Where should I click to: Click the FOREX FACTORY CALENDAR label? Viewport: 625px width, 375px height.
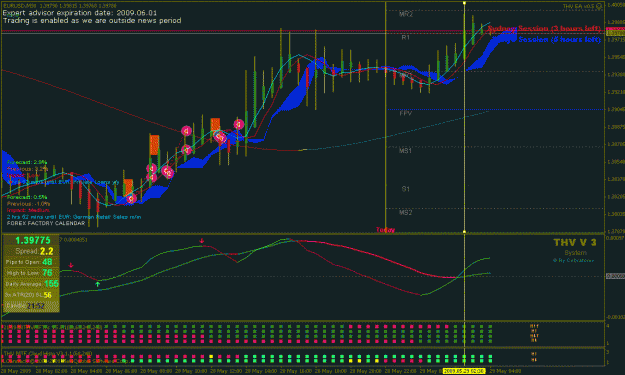point(46,223)
